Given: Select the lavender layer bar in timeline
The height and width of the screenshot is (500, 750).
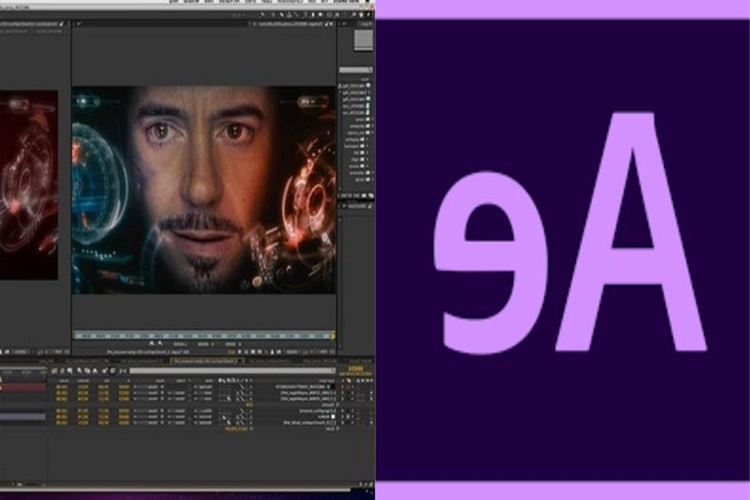Looking at the screenshot, I should tap(23, 417).
